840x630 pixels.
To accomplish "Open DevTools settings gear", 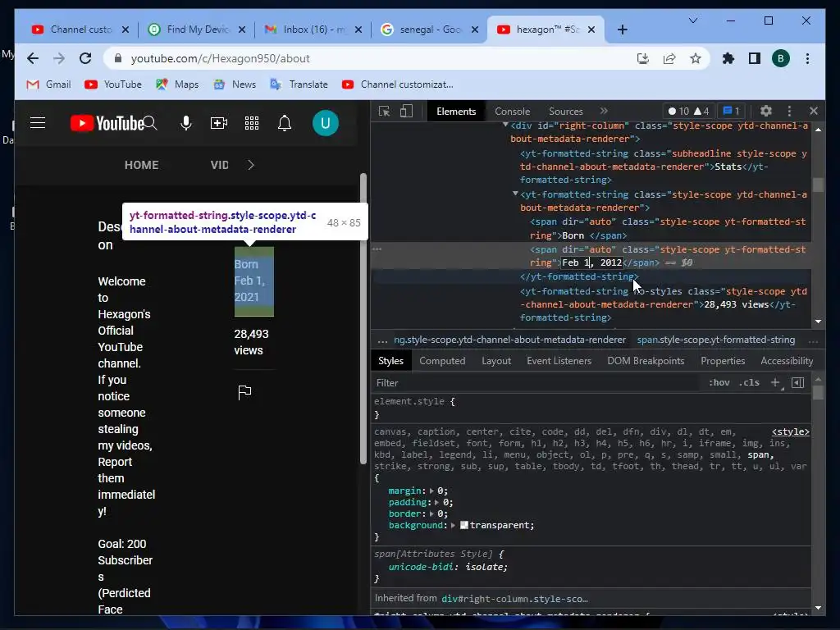I will click(766, 111).
